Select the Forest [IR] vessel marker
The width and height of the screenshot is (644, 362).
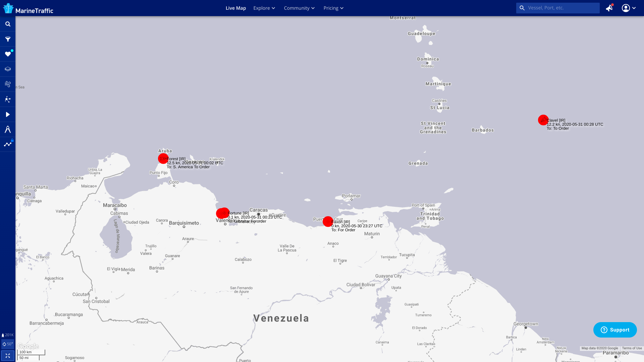pos(163,159)
